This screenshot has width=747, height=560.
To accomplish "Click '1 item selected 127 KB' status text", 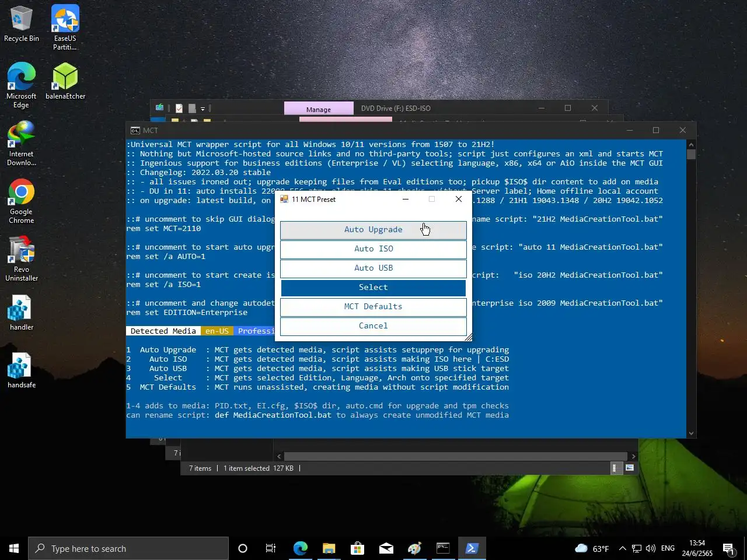I will 259,468.
